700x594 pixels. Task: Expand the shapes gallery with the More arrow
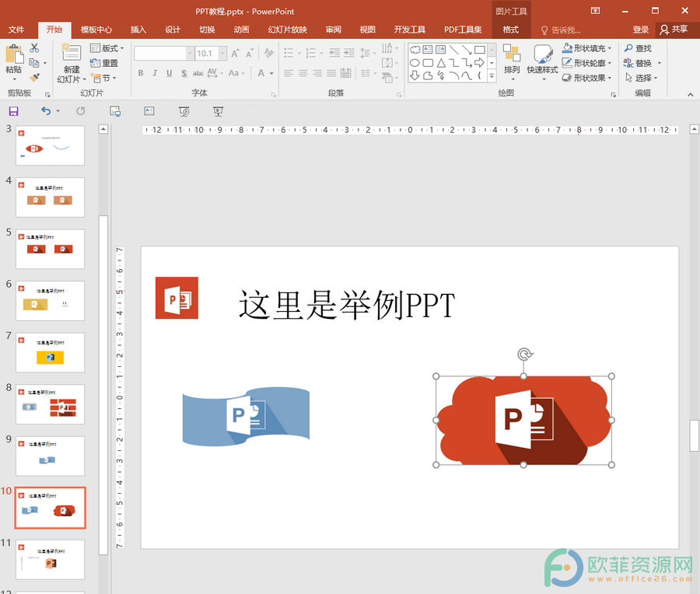coord(492,77)
